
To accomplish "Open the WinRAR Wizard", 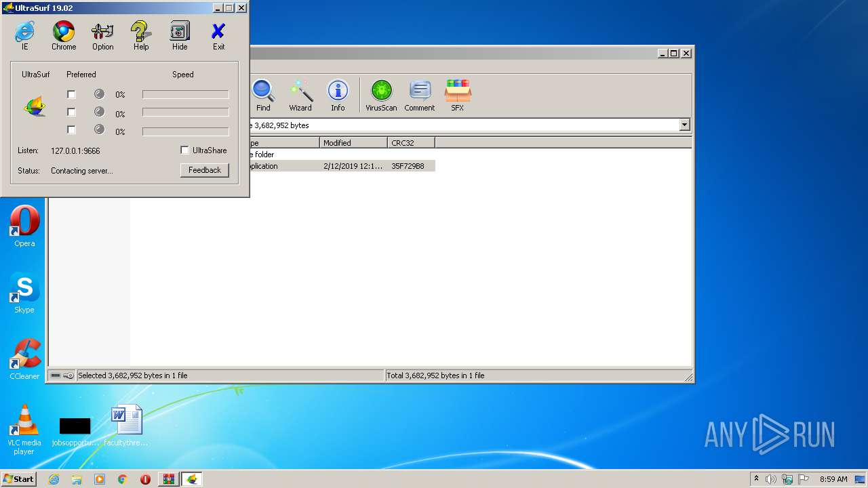I will 300,95.
